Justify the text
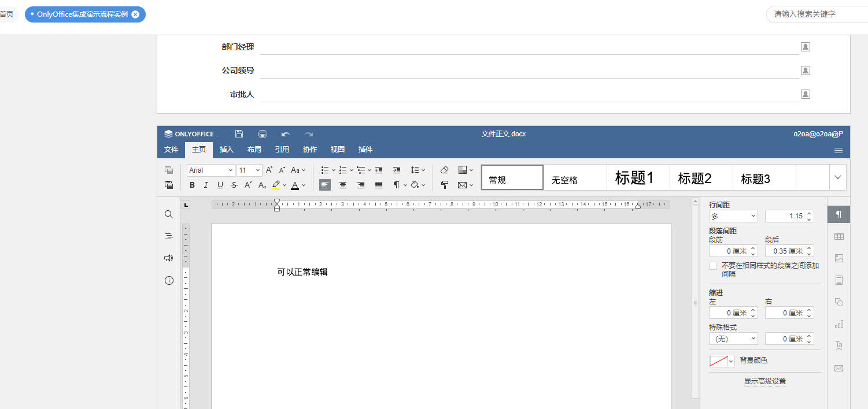 pos(379,185)
